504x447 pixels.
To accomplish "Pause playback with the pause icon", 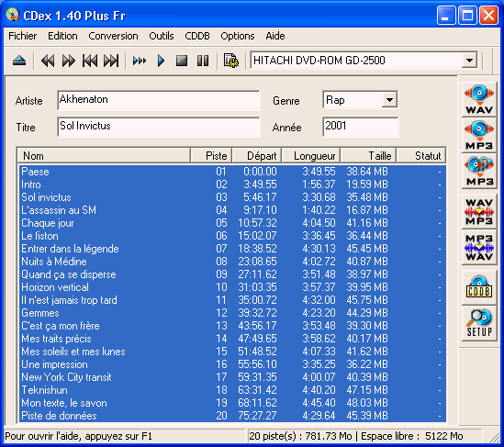I will pyautogui.click(x=203, y=61).
